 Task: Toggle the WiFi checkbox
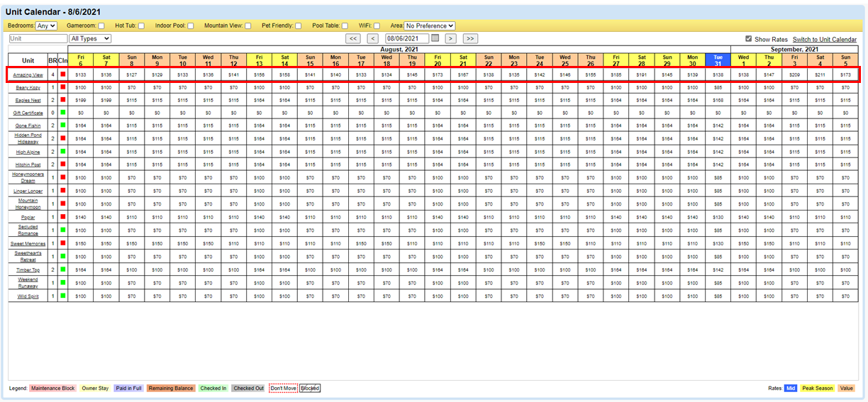coord(377,26)
